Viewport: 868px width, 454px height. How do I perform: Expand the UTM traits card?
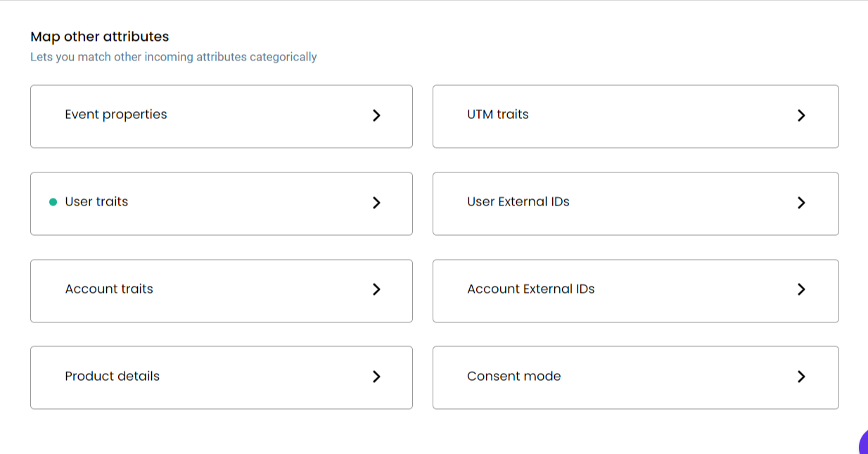click(636, 117)
